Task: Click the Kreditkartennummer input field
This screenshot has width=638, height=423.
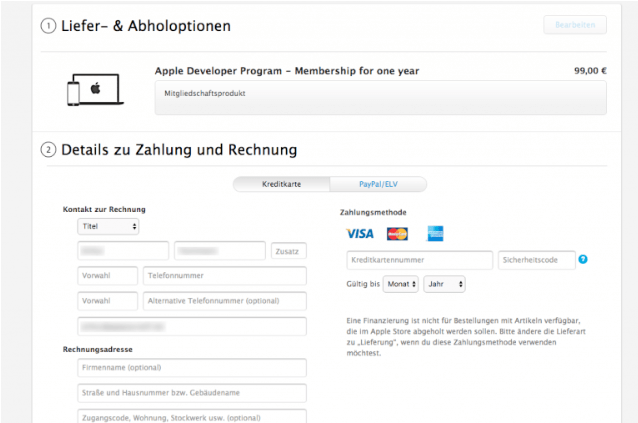Action: pyautogui.click(x=420, y=260)
